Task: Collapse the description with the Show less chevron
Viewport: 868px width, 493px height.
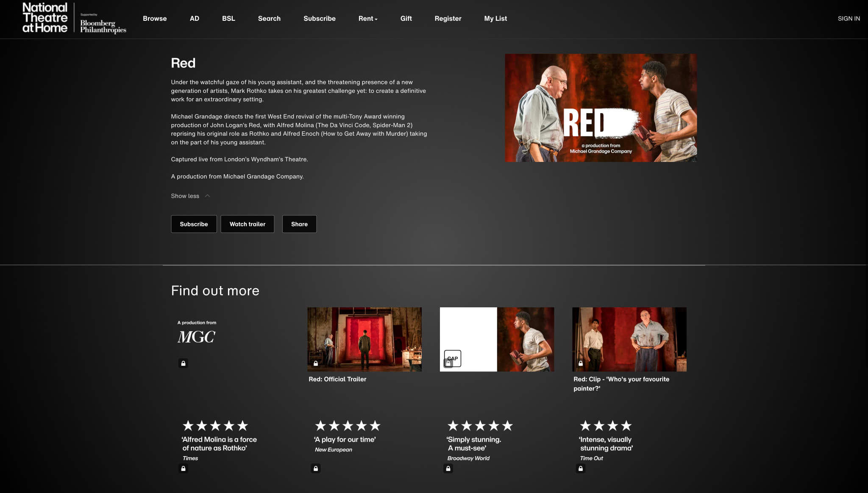Action: click(x=207, y=196)
